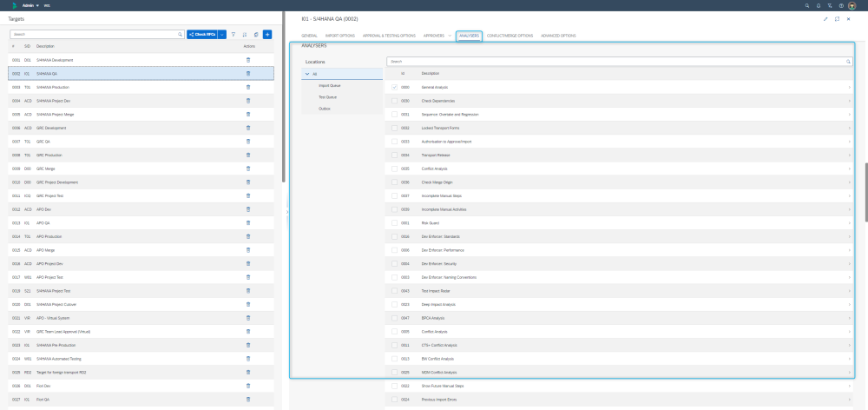Collapse the All locations tree node
The height and width of the screenshot is (410, 868).
pyautogui.click(x=306, y=74)
